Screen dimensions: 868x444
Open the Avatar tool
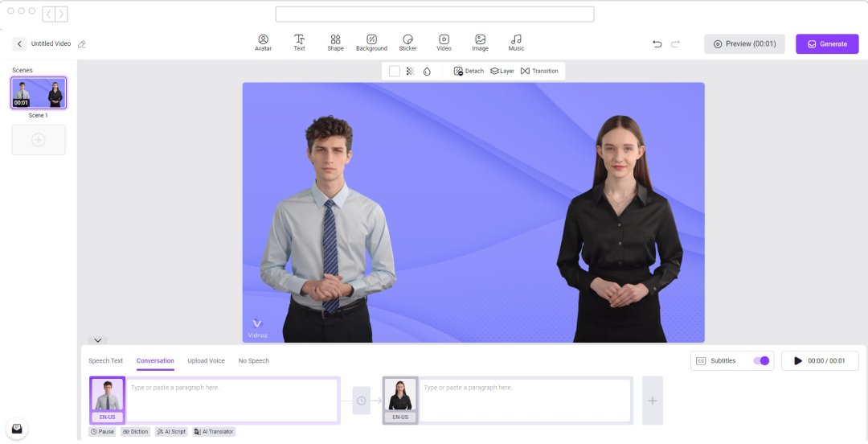[x=263, y=43]
